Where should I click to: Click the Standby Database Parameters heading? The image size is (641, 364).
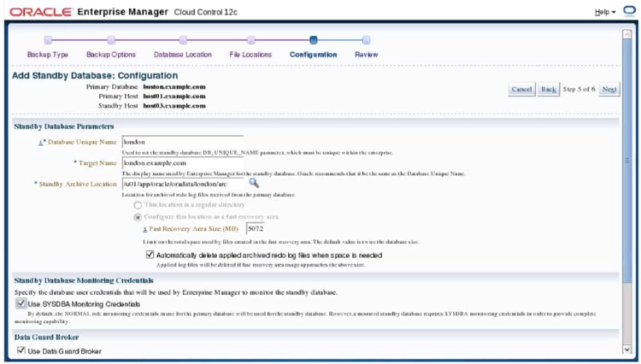(64, 126)
